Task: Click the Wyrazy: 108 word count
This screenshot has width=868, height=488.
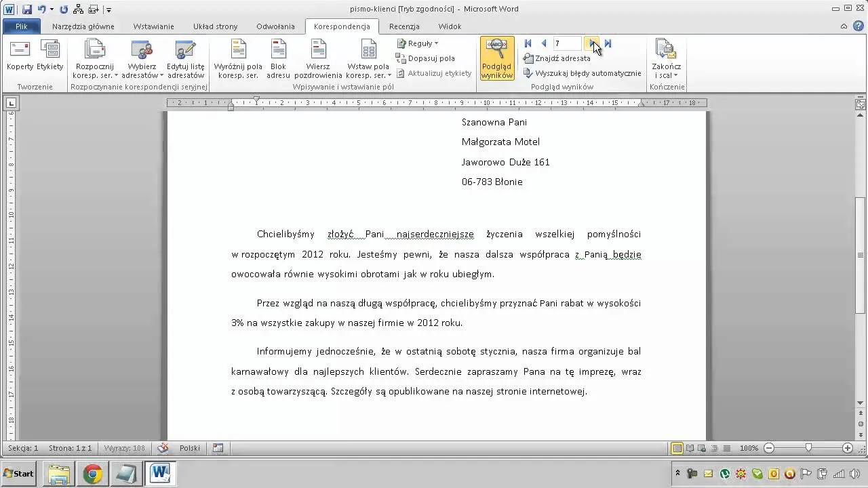Action: pyautogui.click(x=125, y=448)
